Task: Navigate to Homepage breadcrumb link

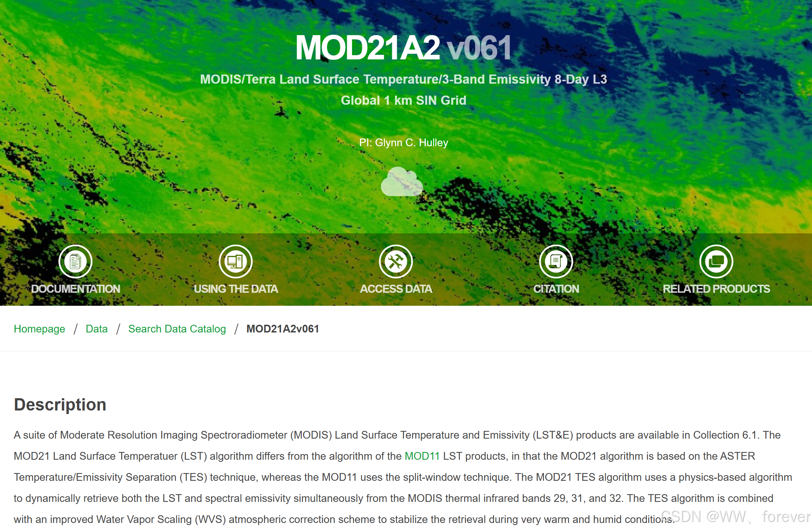Action: [x=39, y=329]
